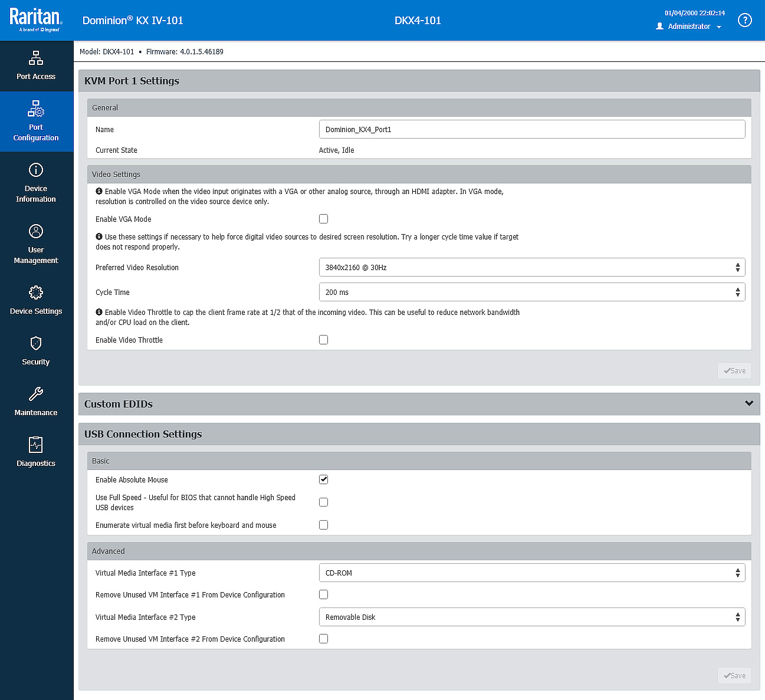
Task: Open Preferred Video Resolution dropdown
Action: (532, 267)
